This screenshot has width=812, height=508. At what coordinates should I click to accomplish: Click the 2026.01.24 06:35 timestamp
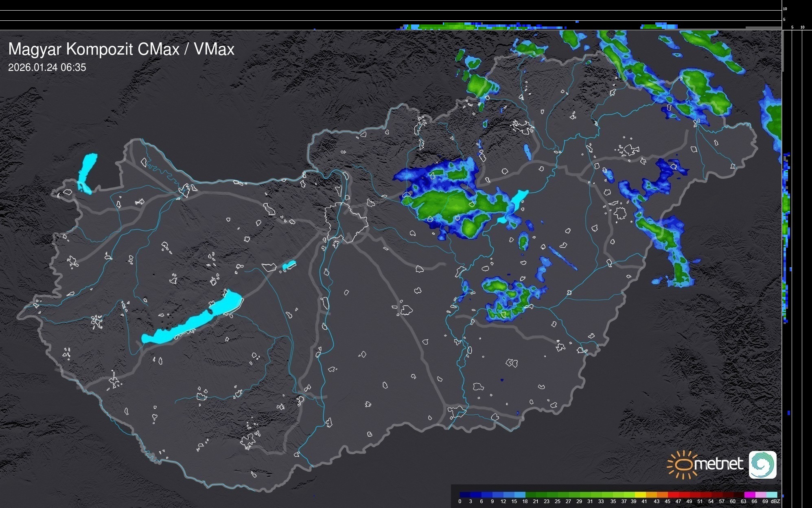(x=47, y=68)
